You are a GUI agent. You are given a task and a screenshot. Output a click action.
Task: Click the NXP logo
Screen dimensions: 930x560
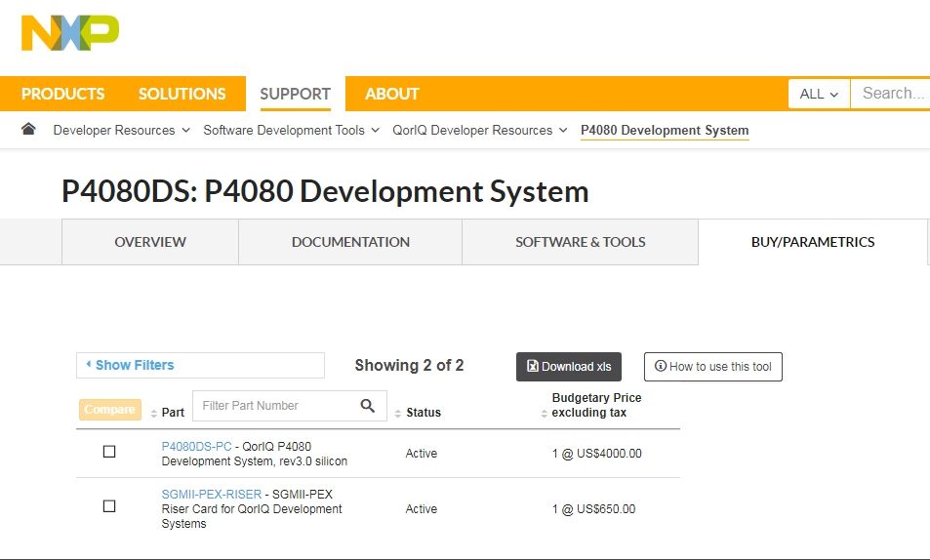click(70, 33)
